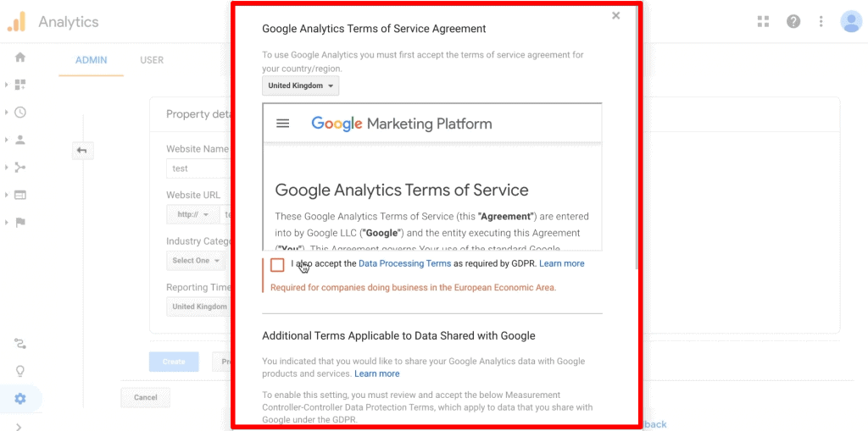
Task: Open the Customization dashboards sidebar icon
Action: click(20, 85)
